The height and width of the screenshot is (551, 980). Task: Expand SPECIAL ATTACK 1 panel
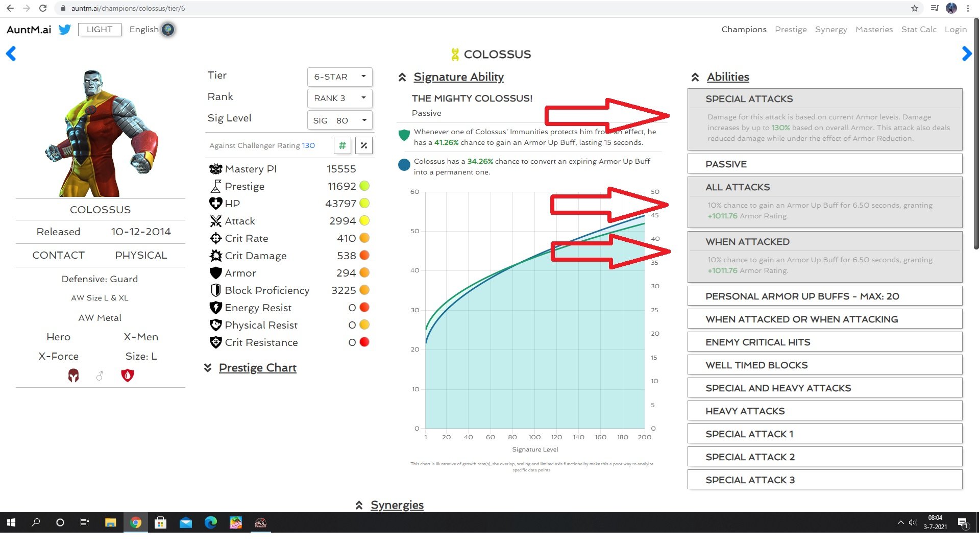pyautogui.click(x=825, y=434)
